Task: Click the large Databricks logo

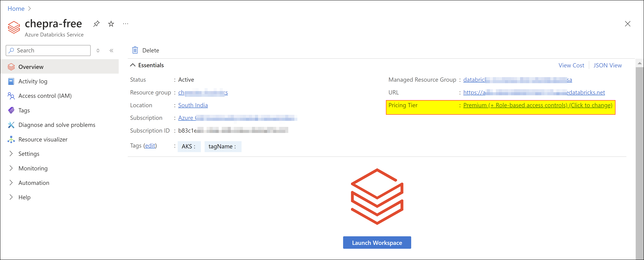Action: (377, 196)
